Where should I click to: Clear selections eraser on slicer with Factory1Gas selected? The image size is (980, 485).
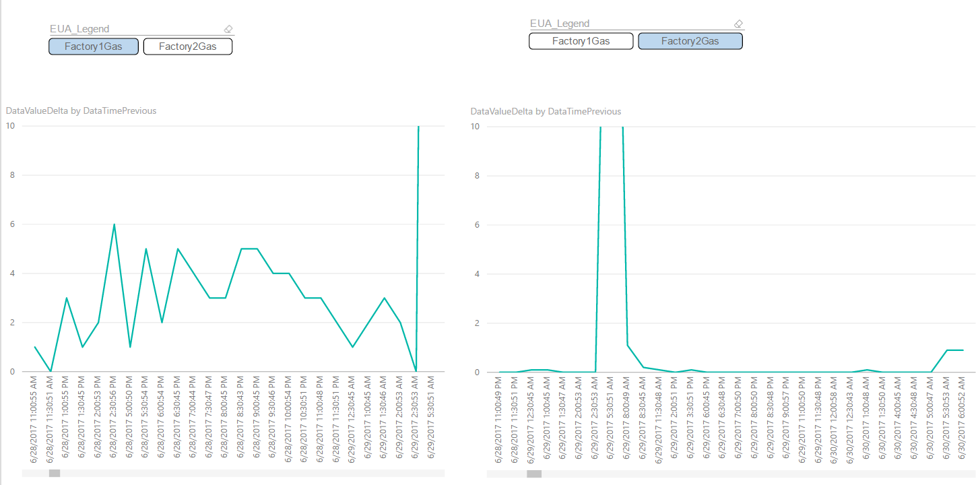[x=228, y=29]
